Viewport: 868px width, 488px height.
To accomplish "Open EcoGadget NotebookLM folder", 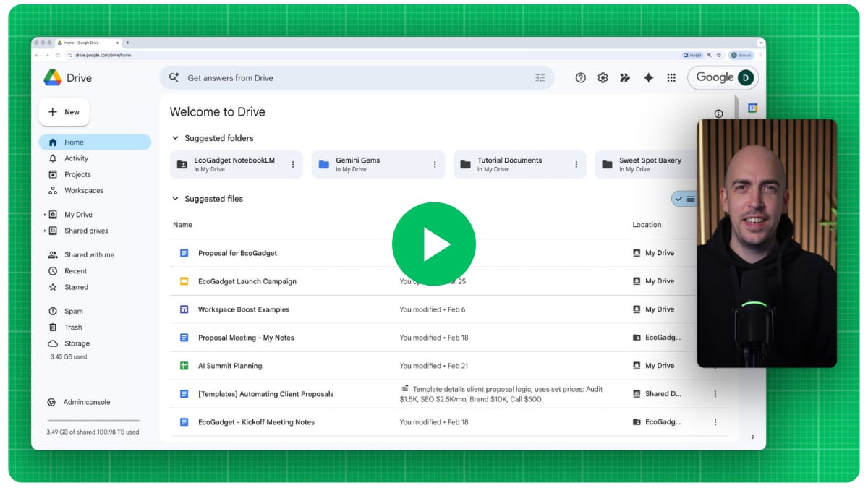I will tap(237, 165).
